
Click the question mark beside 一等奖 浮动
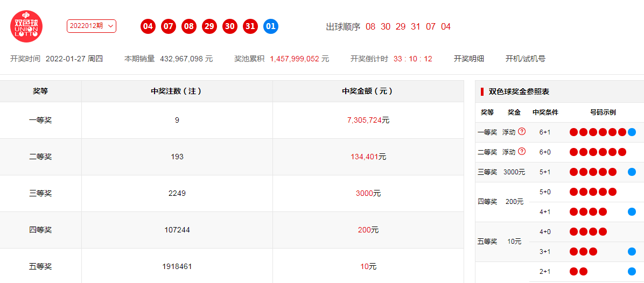coord(522,132)
